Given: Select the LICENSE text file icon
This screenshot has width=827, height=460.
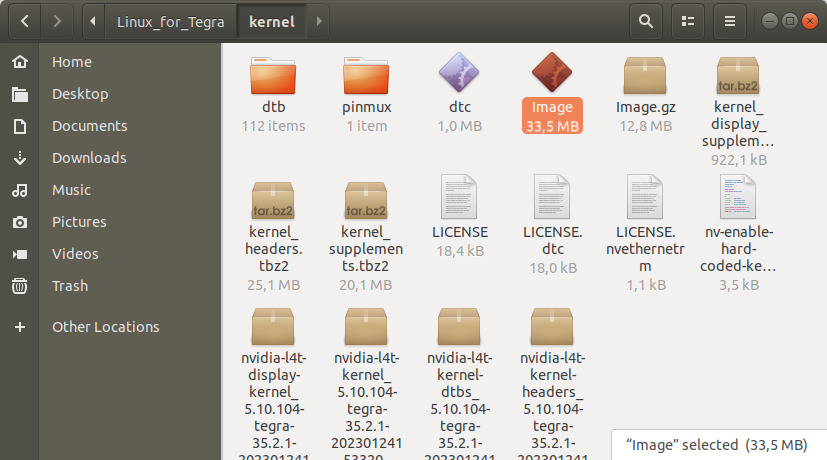Looking at the screenshot, I should tap(459, 197).
